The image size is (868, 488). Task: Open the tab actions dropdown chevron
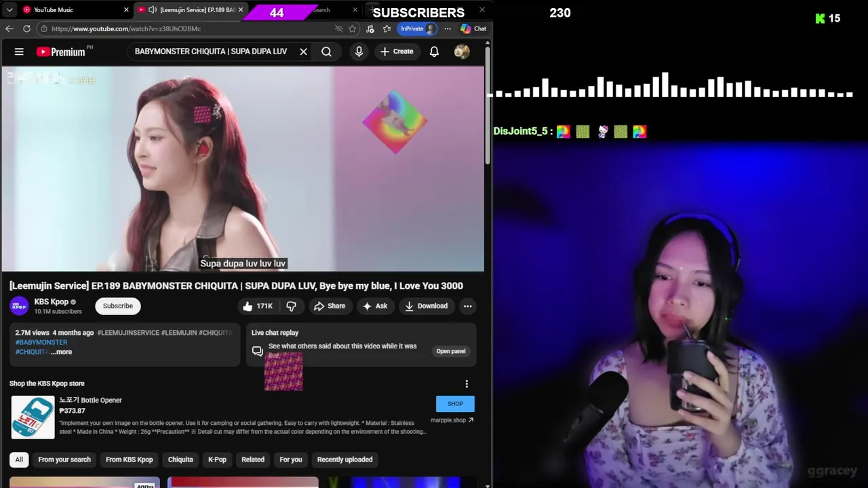[9, 9]
